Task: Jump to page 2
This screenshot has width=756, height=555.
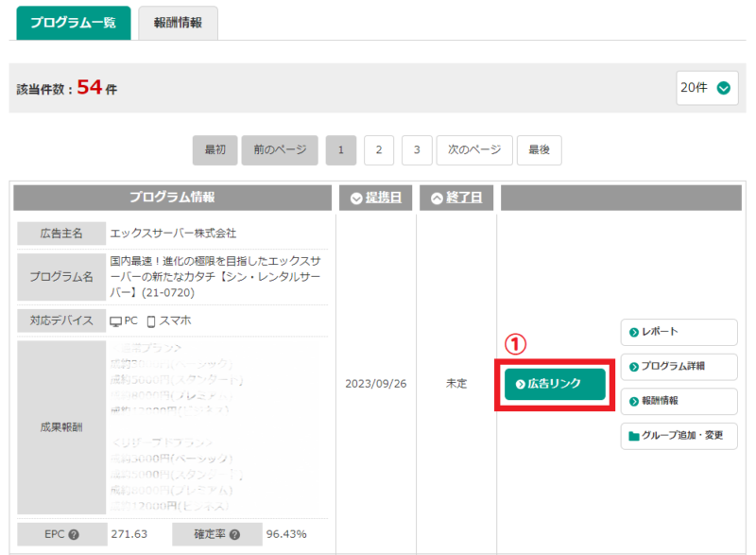Action: coord(379,149)
